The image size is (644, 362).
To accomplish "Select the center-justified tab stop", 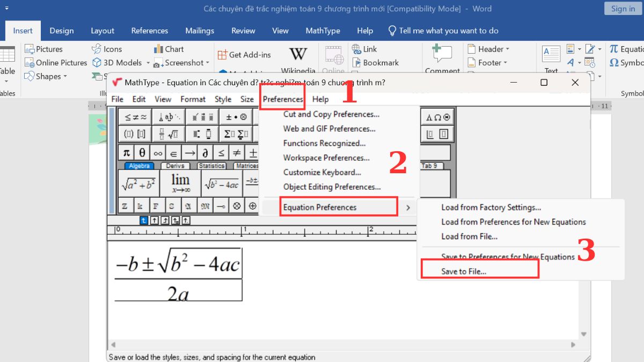I will (154, 220).
